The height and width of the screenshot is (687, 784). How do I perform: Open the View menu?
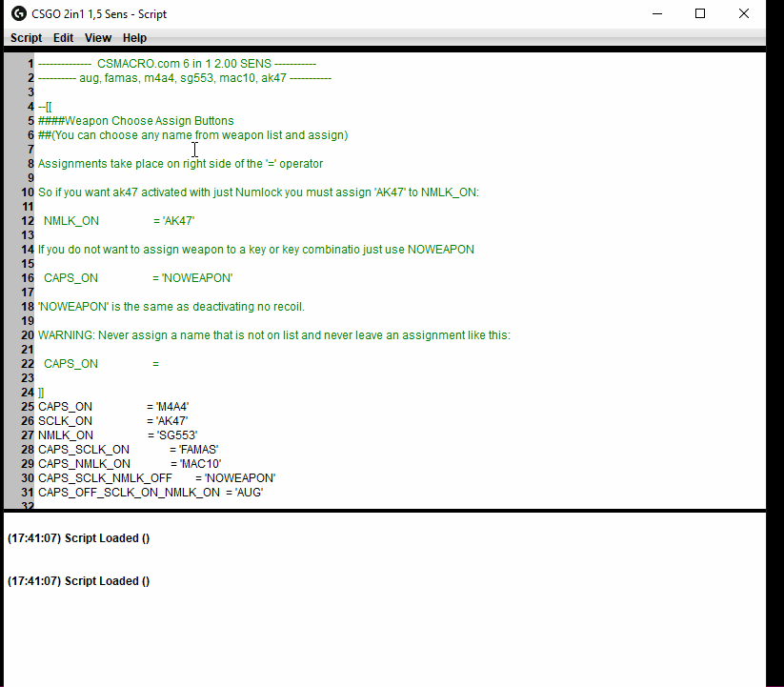tap(98, 38)
